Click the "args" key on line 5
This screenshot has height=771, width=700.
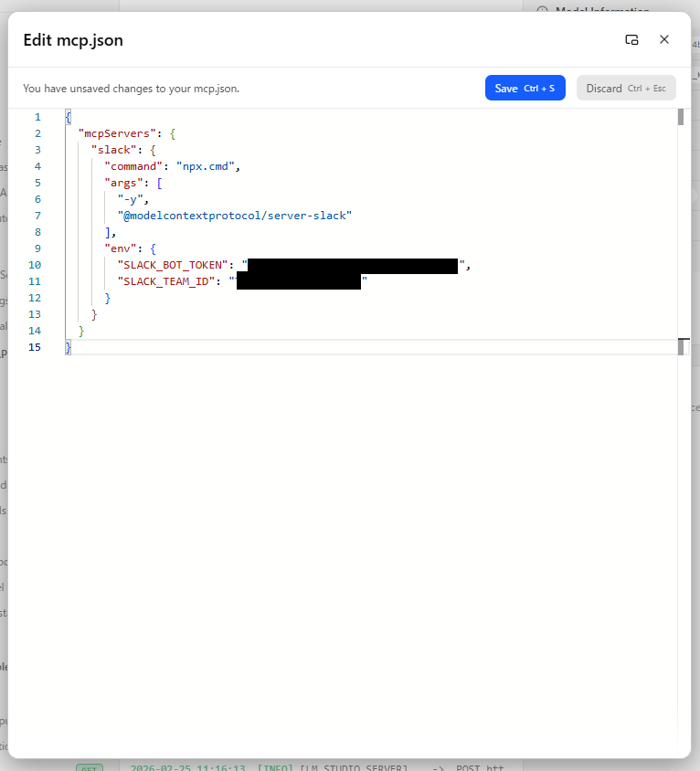tap(123, 183)
